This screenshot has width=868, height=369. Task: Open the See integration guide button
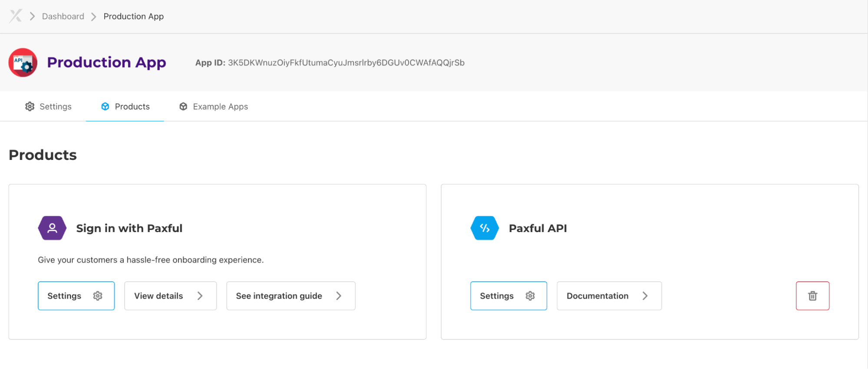point(291,296)
